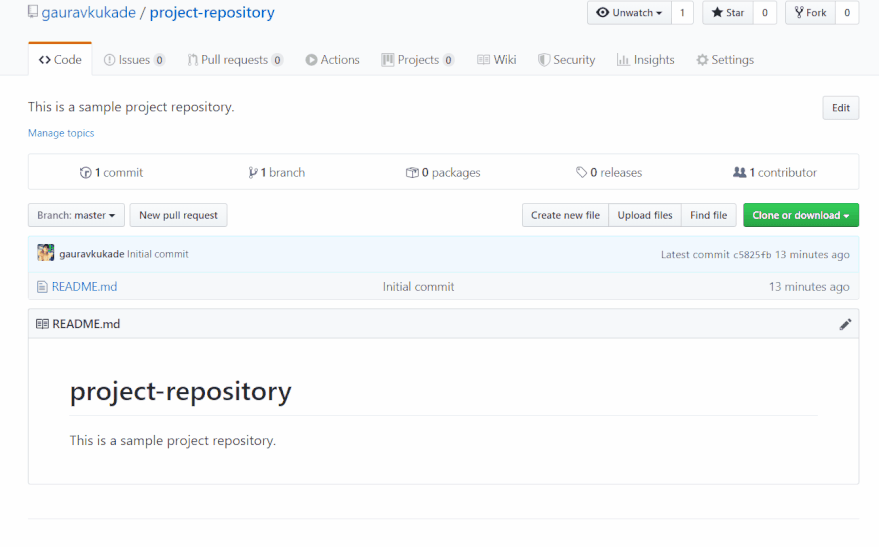
Task: Open the project-repository title link
Action: tap(212, 12)
